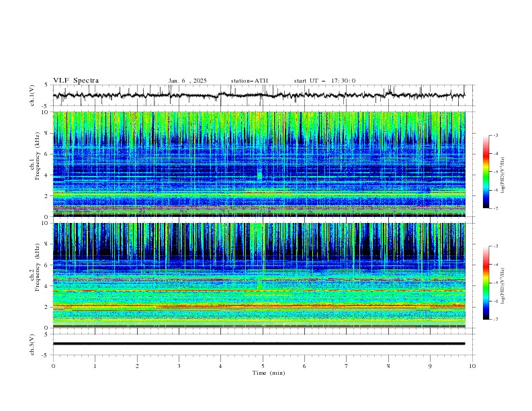Click inside the ch.1 spectrogram panel

click(259, 164)
